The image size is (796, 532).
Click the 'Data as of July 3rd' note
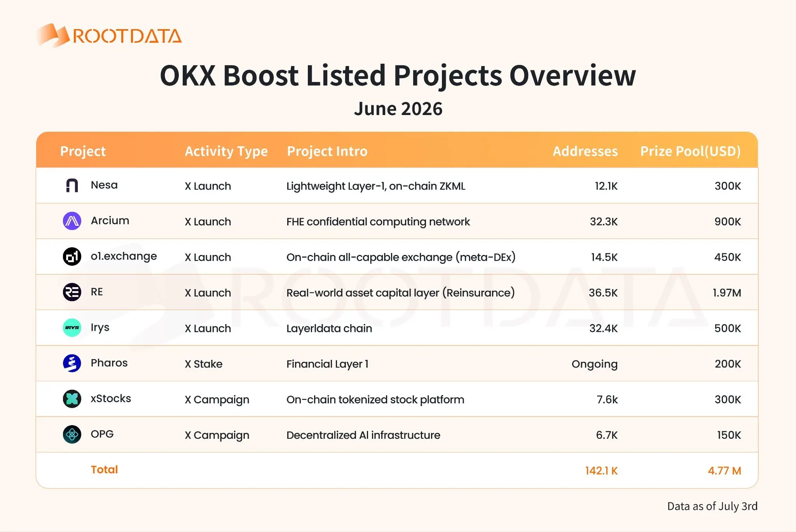pyautogui.click(x=712, y=506)
